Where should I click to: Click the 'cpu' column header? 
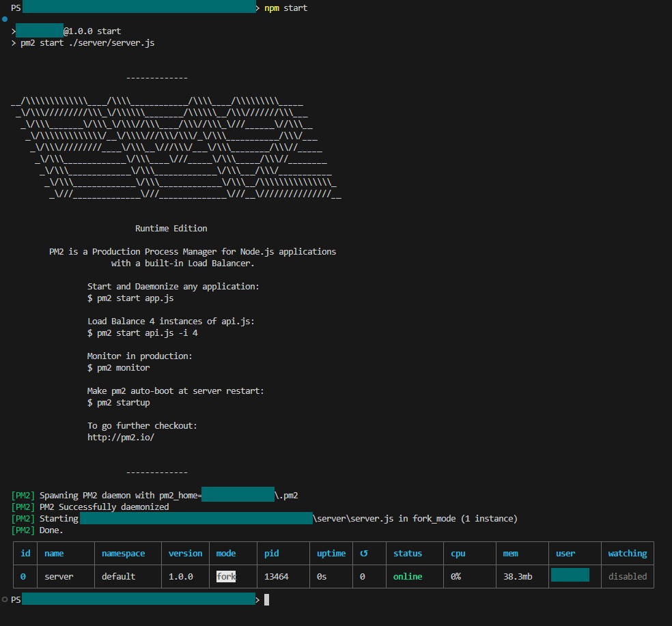click(458, 553)
